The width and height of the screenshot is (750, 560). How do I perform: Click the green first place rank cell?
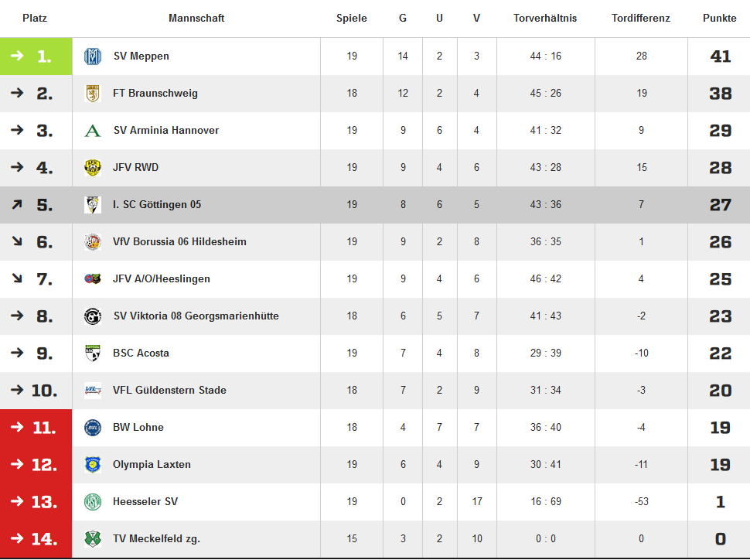36,56
